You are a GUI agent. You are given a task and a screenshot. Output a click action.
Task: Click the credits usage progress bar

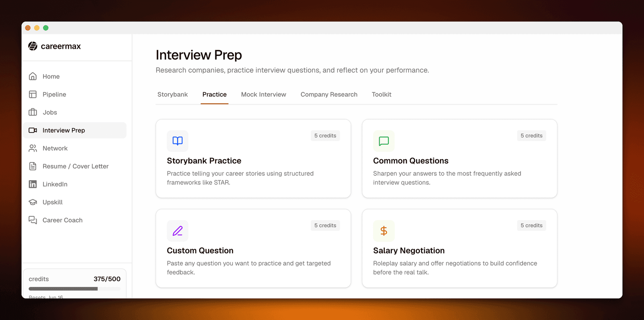[74, 289]
